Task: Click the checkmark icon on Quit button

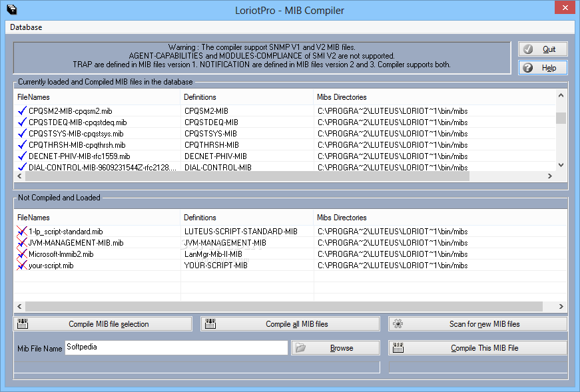Action: tap(528, 49)
